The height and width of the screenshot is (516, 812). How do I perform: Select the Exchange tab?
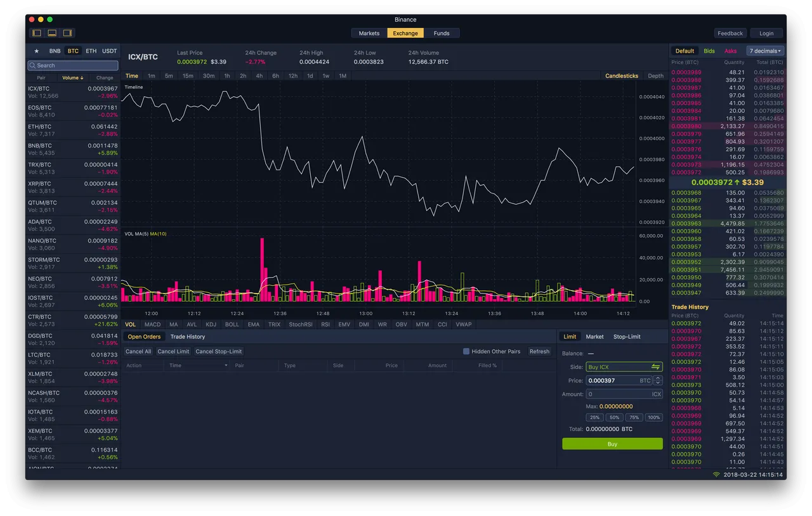(x=405, y=33)
